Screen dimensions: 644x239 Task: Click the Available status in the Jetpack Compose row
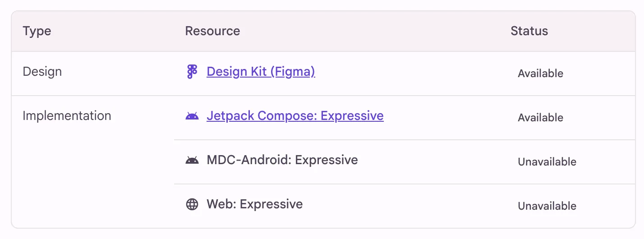(540, 118)
